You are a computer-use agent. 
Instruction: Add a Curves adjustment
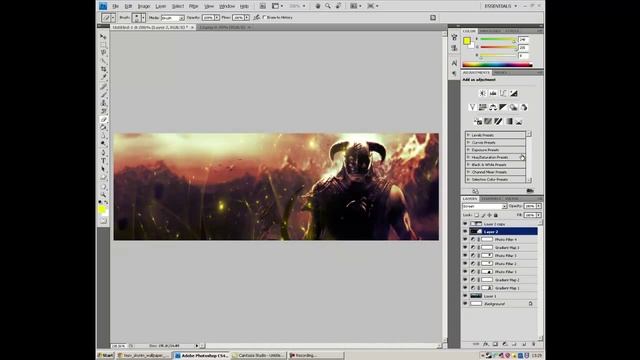tap(503, 93)
